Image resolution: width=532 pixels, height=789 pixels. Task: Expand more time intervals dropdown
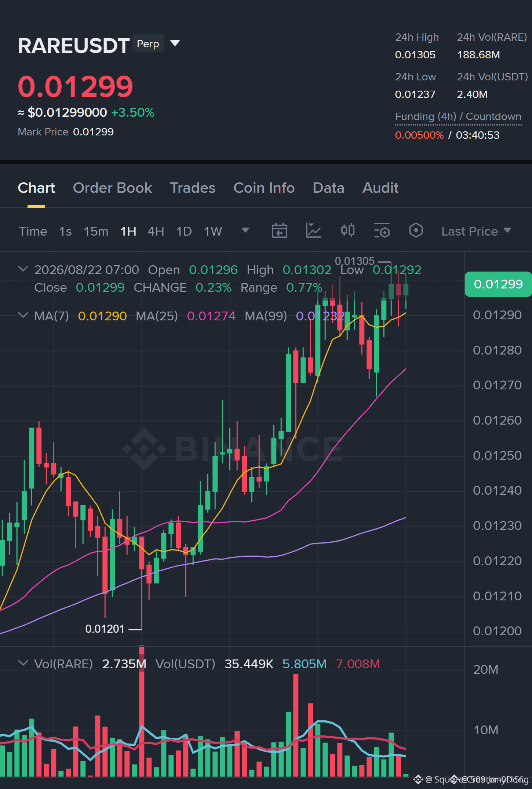click(x=245, y=230)
